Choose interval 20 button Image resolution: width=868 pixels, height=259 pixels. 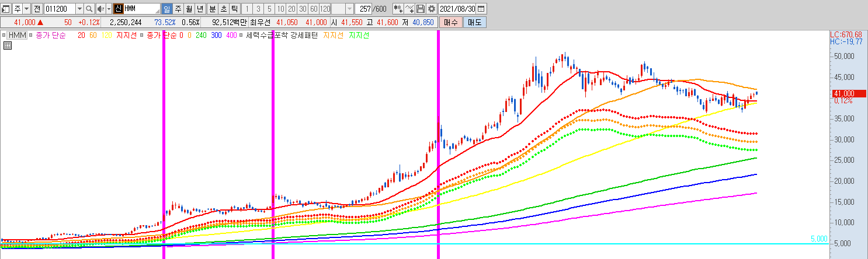click(292, 9)
